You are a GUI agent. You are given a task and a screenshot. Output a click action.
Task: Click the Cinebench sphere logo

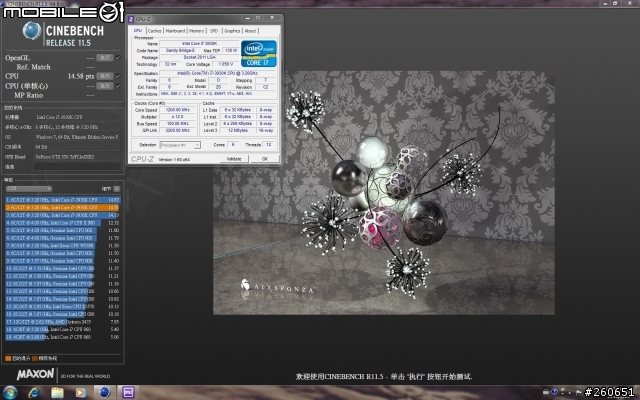point(31,31)
